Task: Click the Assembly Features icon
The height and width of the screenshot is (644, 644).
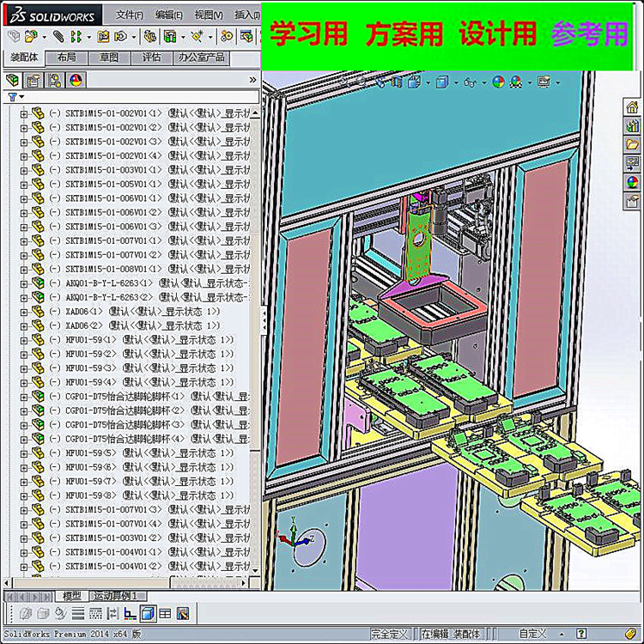Action: 170,37
